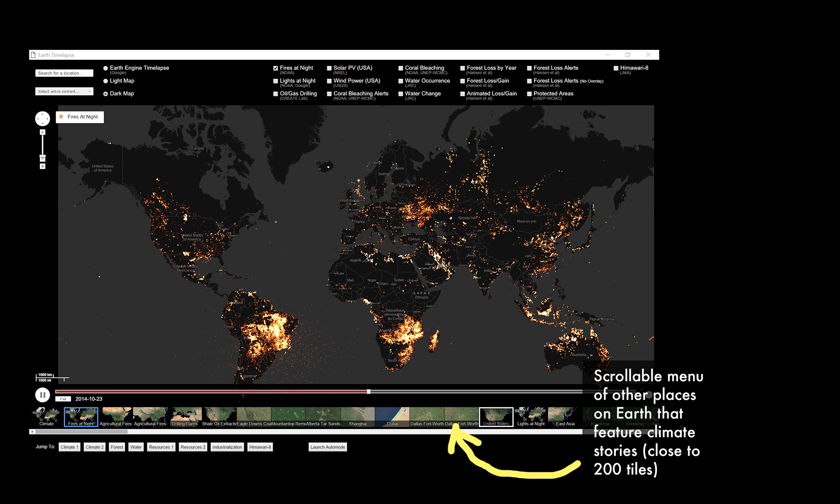Image resolution: width=840 pixels, height=504 pixels.
Task: Reset map view with the home icon
Action: pos(42,166)
